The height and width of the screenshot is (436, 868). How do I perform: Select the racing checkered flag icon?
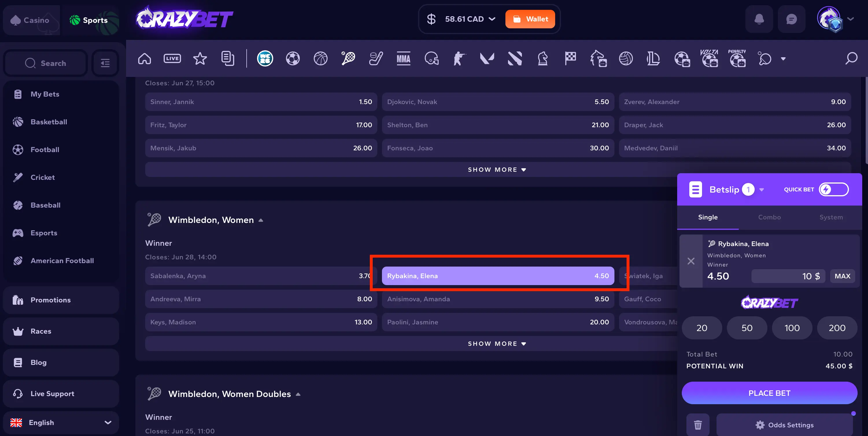pyautogui.click(x=570, y=59)
